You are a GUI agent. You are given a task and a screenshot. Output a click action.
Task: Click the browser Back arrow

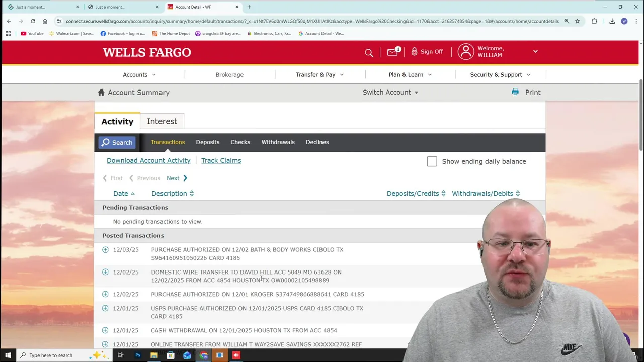[9, 21]
